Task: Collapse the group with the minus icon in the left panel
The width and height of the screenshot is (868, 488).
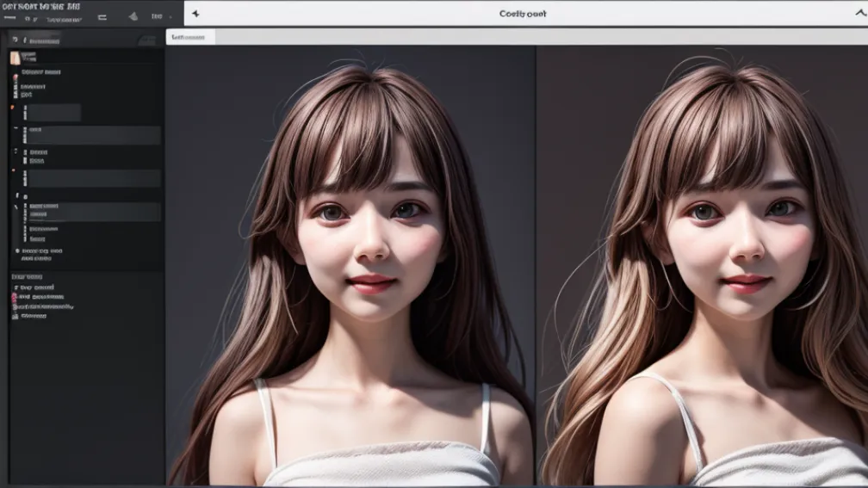Action: coord(15,127)
